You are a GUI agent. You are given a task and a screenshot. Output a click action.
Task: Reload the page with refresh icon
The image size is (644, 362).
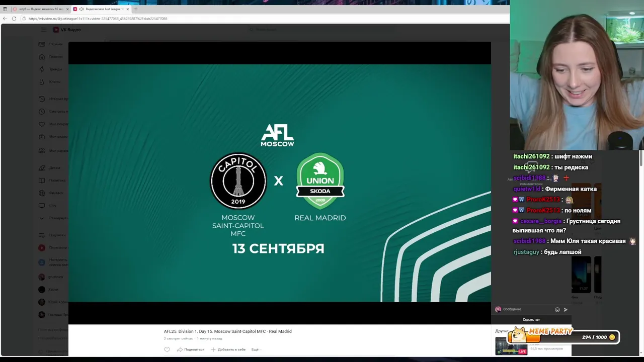tap(14, 19)
